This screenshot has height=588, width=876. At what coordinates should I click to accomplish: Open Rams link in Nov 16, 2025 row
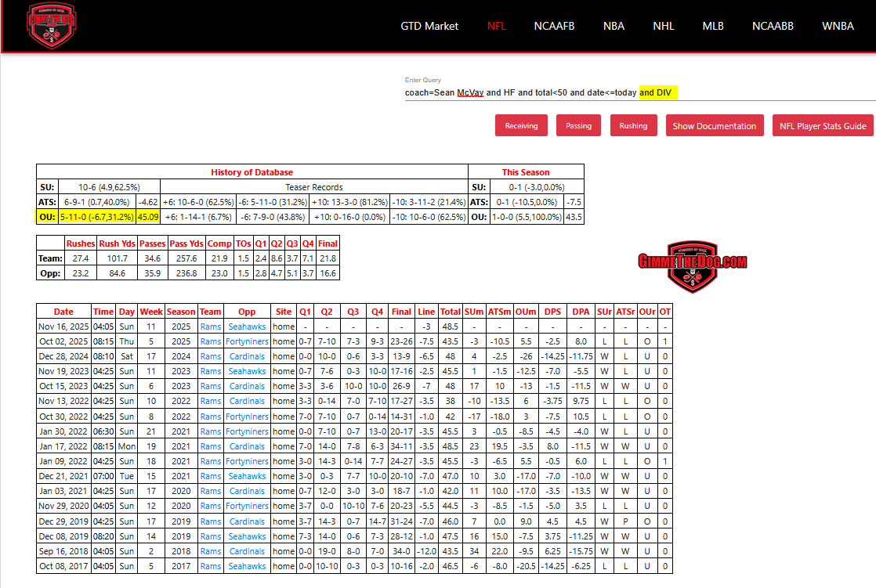[211, 326]
